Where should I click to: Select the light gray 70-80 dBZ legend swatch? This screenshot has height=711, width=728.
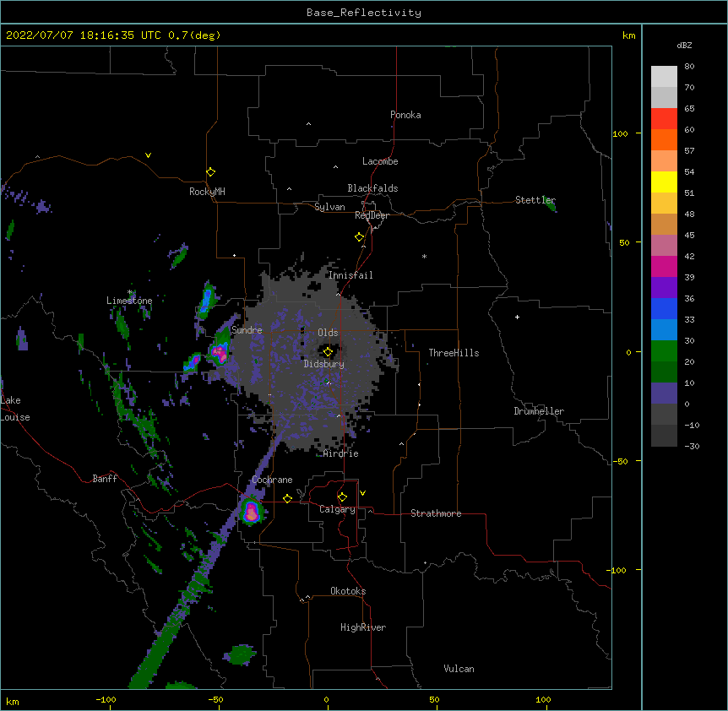point(664,77)
